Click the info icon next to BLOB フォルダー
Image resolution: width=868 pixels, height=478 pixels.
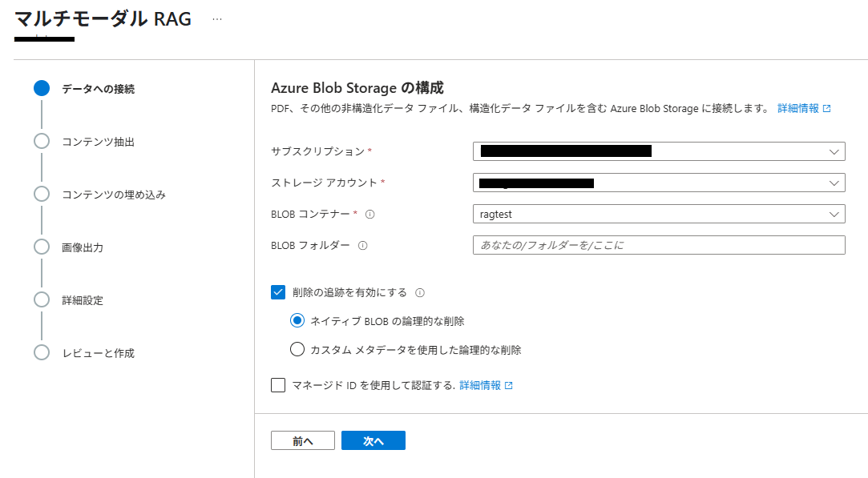pyautogui.click(x=362, y=246)
